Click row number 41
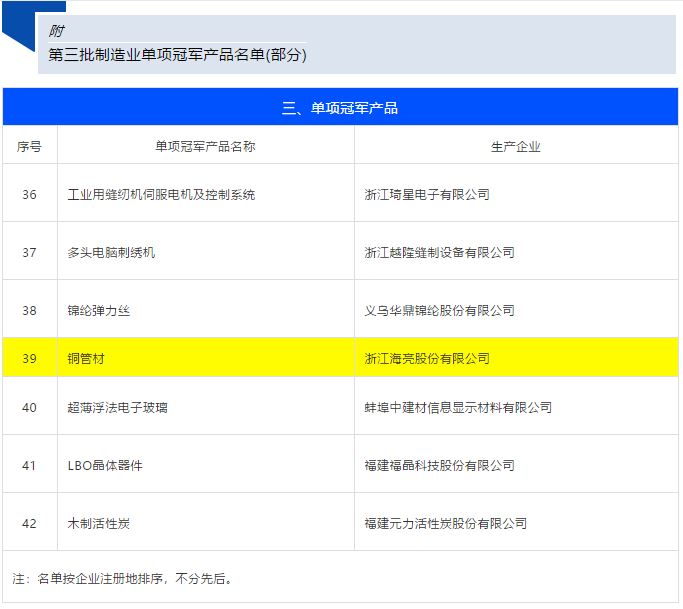This screenshot has height=609, width=683. (29, 465)
